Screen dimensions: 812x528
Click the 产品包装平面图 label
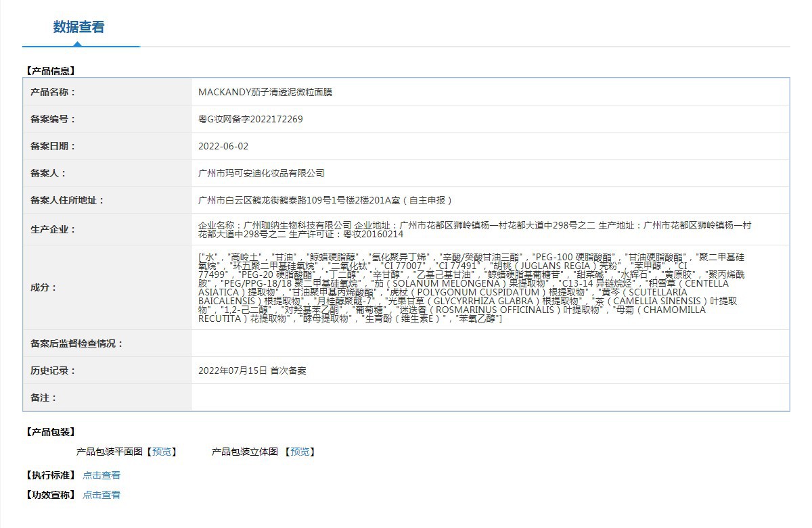tap(110, 452)
